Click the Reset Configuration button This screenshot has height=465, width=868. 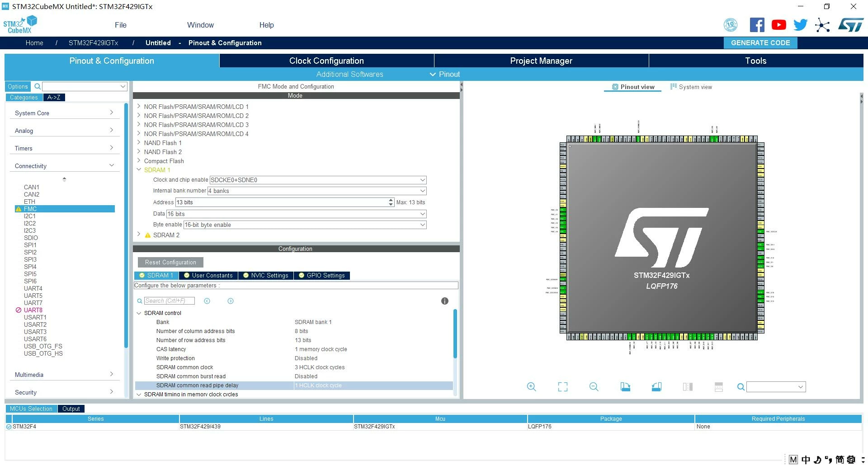pyautogui.click(x=170, y=263)
